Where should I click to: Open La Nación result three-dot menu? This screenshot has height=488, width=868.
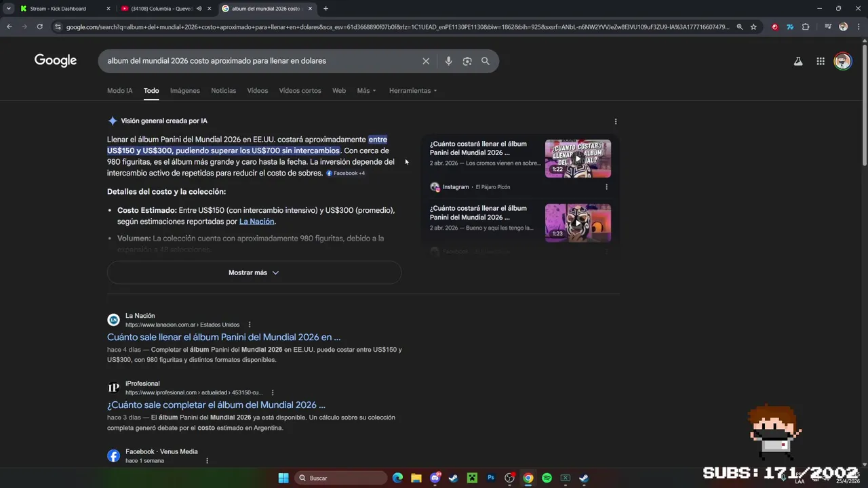click(250, 325)
